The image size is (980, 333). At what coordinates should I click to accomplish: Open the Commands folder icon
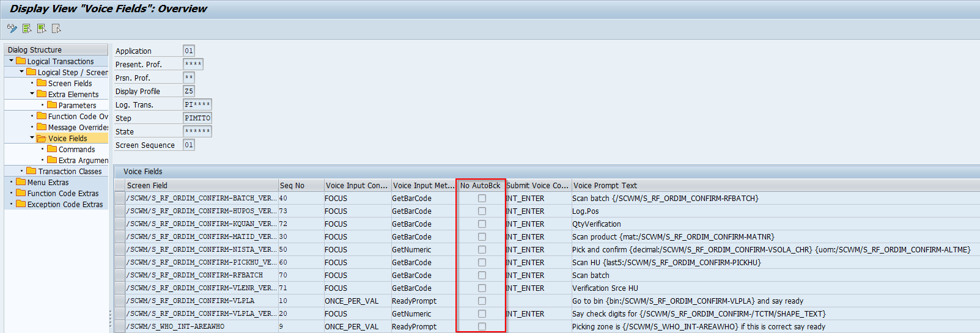[x=52, y=149]
